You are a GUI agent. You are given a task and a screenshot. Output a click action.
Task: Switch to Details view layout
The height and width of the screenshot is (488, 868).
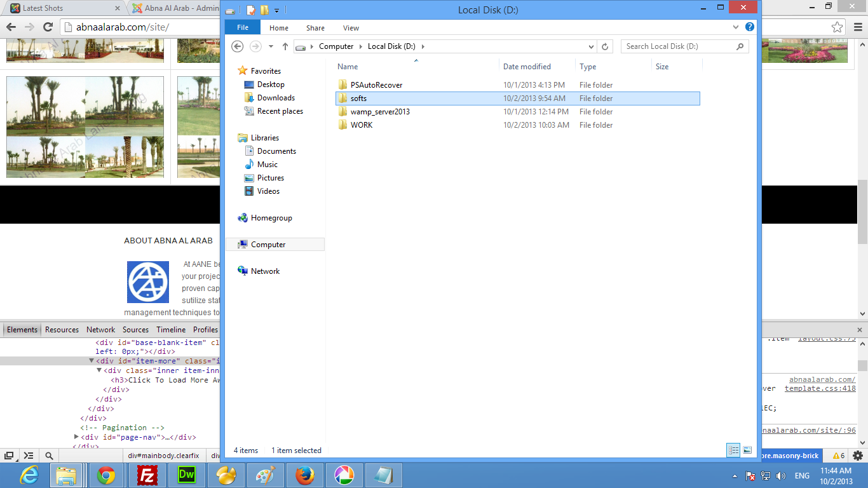[733, 450]
